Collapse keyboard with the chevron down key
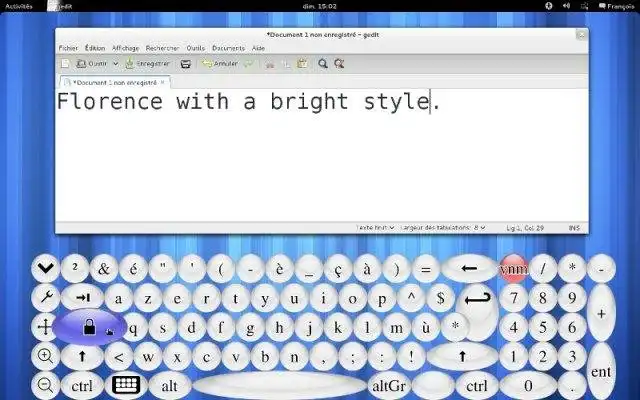Screen dimensions: 640x400 (46, 269)
